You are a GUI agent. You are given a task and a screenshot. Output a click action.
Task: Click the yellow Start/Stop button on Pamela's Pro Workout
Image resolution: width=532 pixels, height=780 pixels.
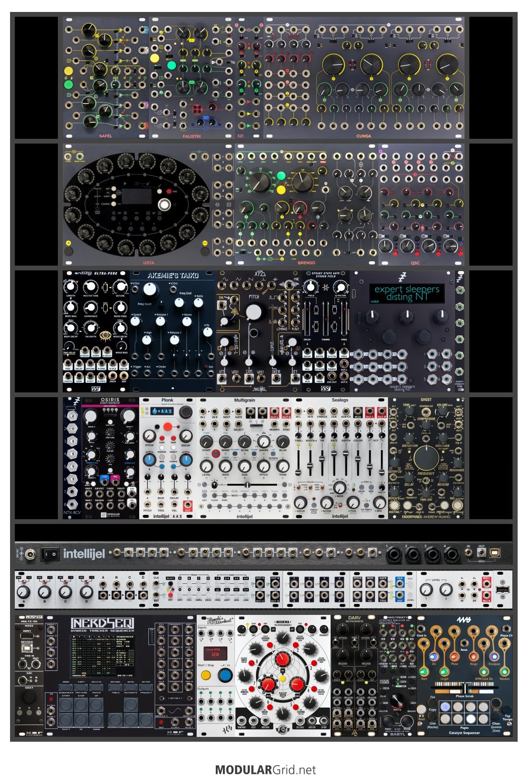coord(206,675)
